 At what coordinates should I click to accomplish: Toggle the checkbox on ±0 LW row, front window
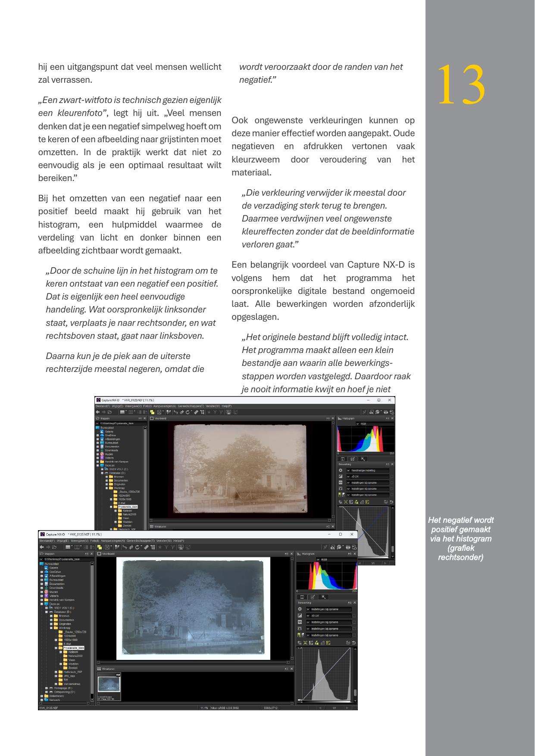click(354, 615)
